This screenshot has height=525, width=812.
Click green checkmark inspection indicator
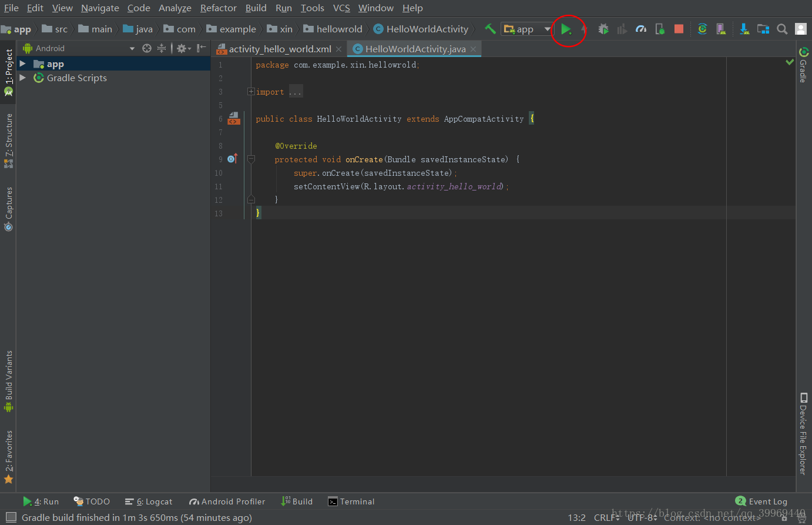[790, 62]
